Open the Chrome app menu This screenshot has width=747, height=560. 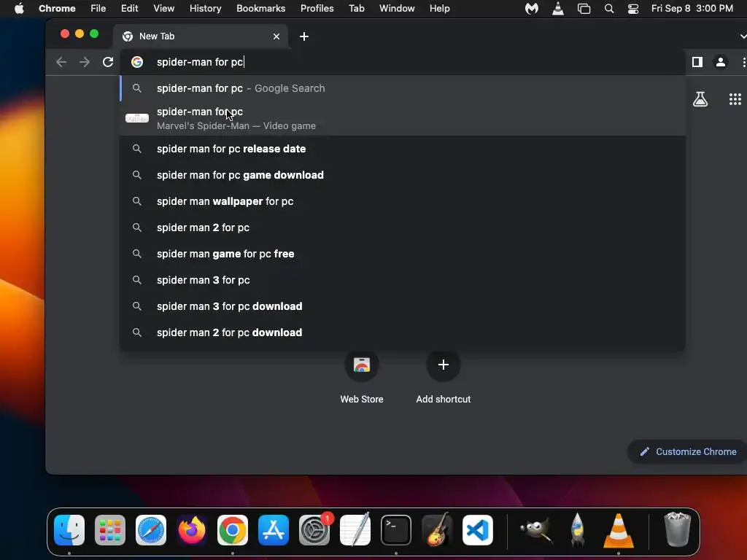click(x=57, y=8)
